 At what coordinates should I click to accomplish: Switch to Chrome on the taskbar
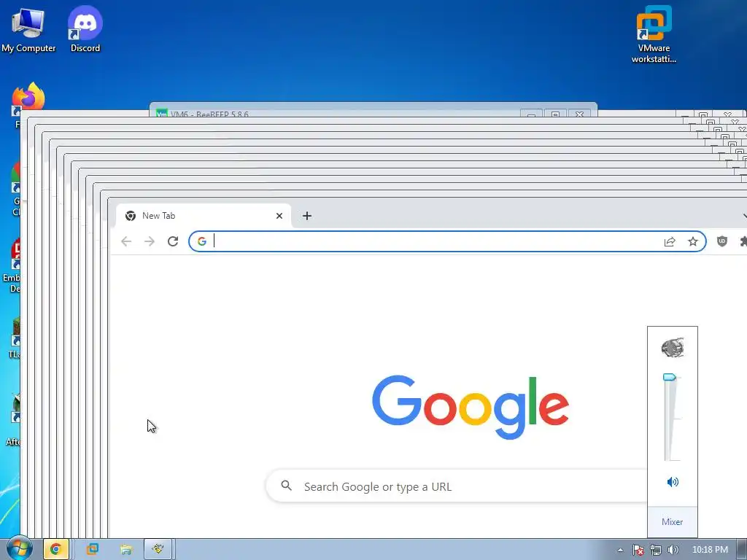coord(55,550)
